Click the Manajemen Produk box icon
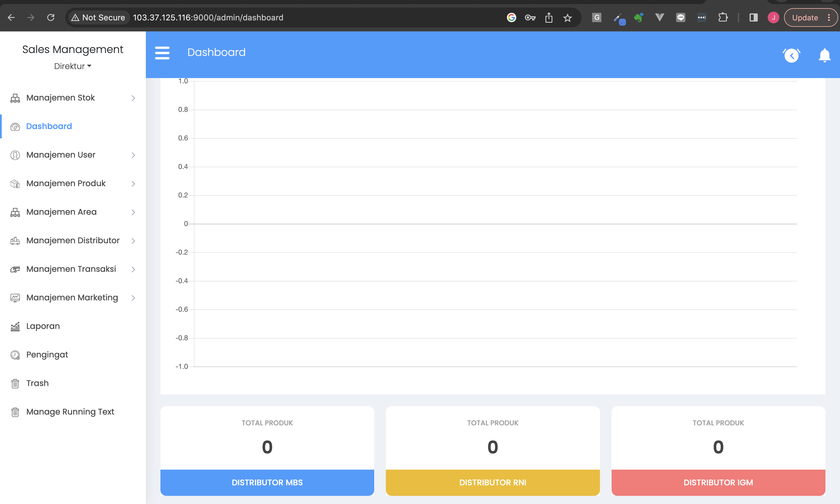The image size is (840, 504). pyautogui.click(x=15, y=184)
